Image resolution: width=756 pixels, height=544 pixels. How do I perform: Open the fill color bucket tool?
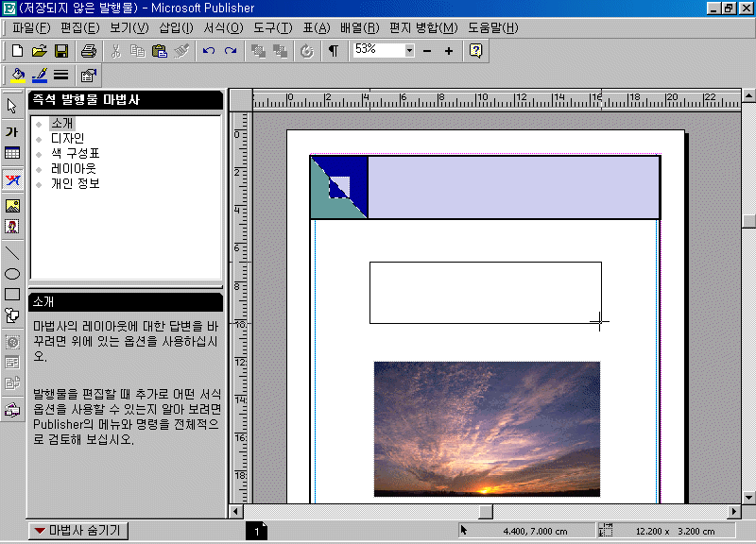pyautogui.click(x=18, y=76)
